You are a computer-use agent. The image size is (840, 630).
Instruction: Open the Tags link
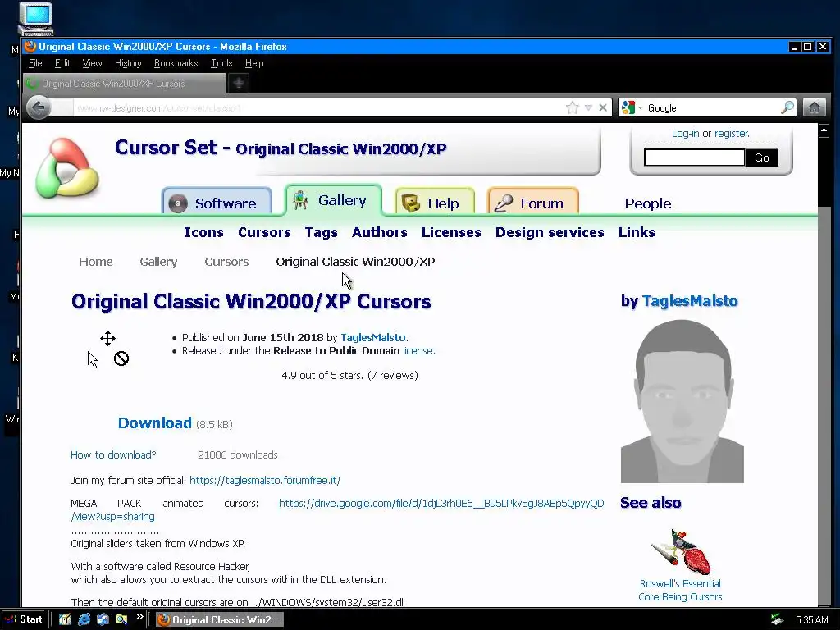[x=321, y=232]
